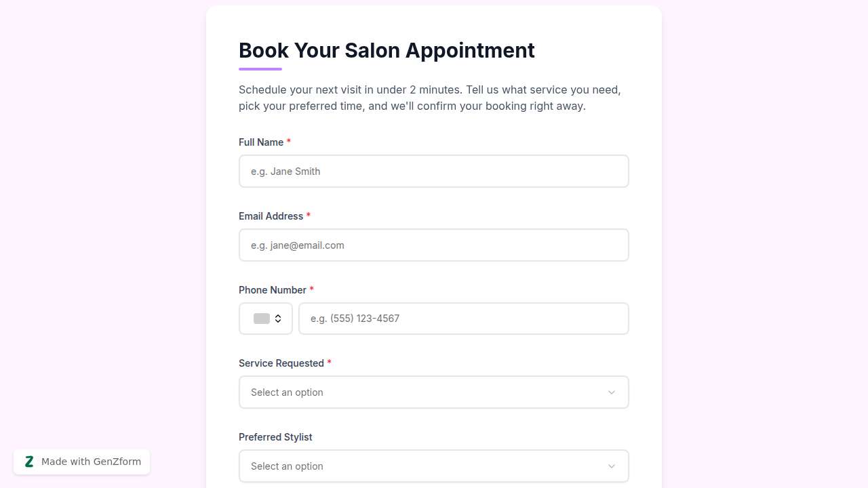
Task: Focus the Full Name text field
Action: click(x=433, y=171)
